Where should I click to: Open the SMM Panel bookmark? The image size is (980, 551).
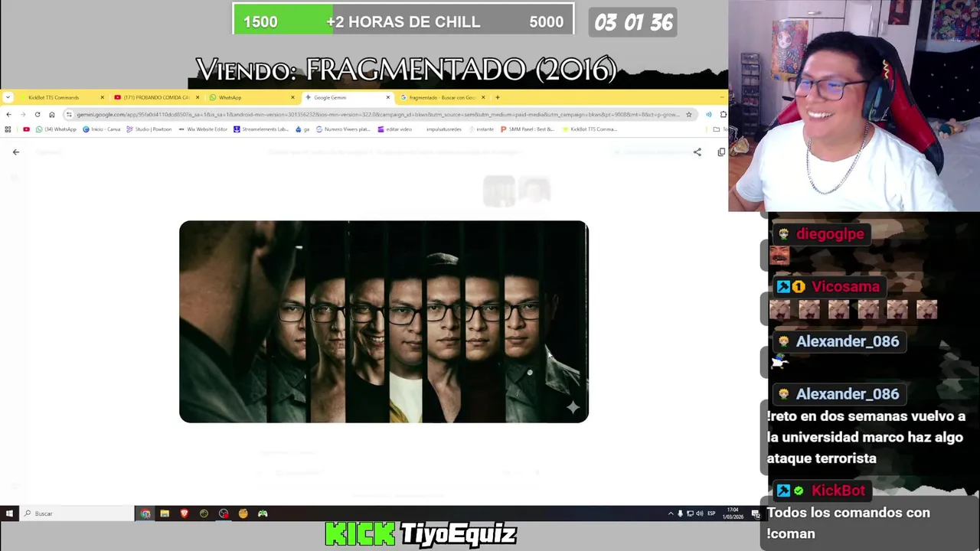pyautogui.click(x=527, y=129)
